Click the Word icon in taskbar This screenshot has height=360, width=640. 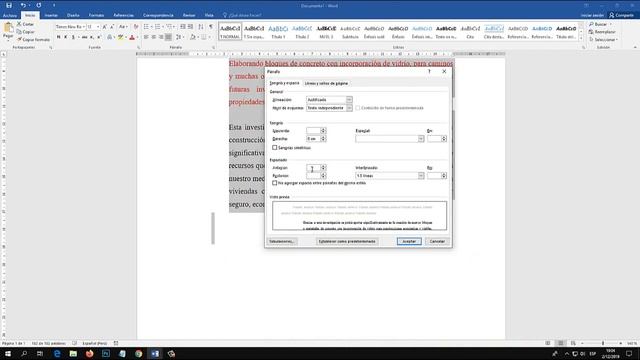point(155,353)
